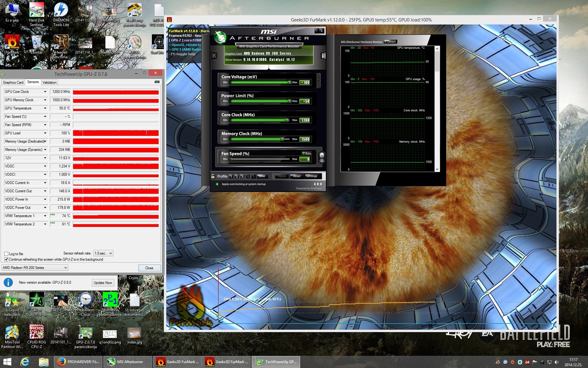
Task: Click the hardware monitor scroll down arrow
Action: click(437, 169)
